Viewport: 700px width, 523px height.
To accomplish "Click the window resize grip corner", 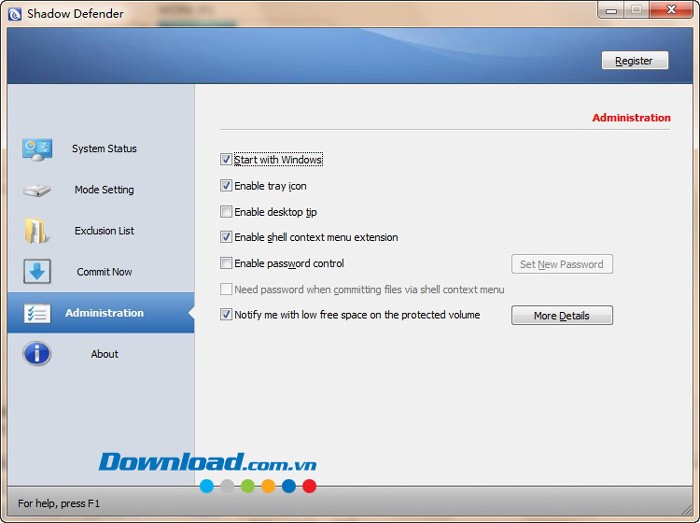I will 687,509.
